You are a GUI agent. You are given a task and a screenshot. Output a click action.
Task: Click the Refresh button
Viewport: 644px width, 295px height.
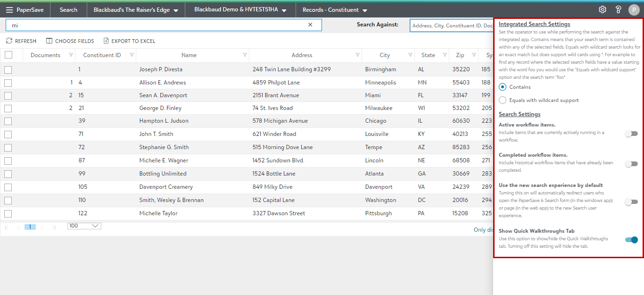click(21, 41)
